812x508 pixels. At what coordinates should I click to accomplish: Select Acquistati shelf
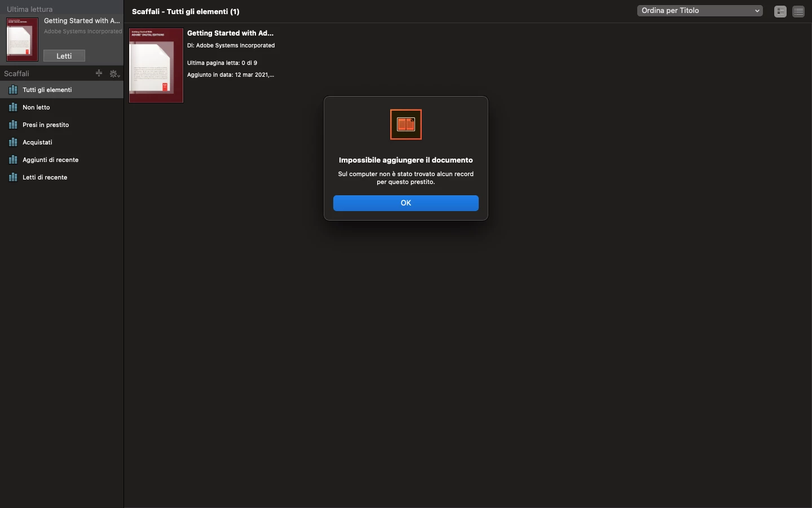61,142
